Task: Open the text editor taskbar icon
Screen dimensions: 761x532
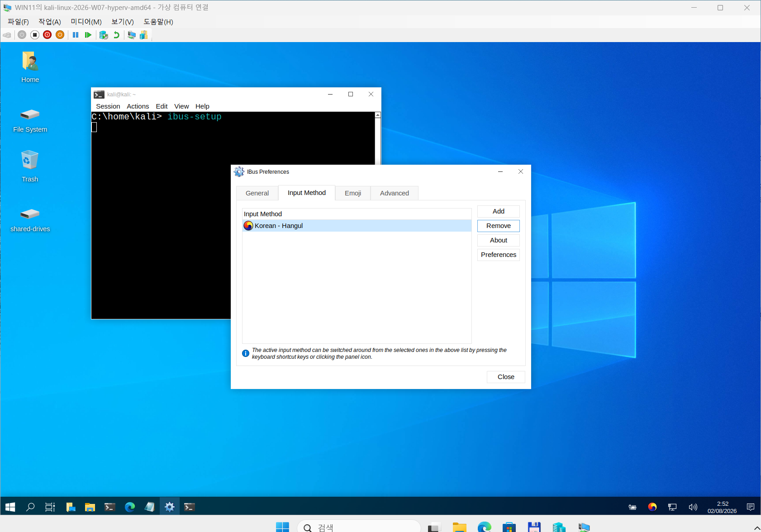Action: (150, 507)
